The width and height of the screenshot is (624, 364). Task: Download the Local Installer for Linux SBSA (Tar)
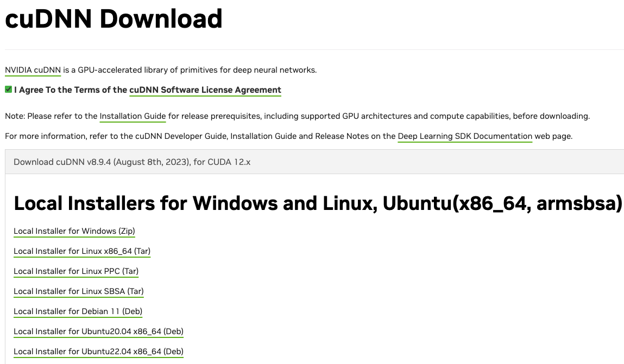(78, 291)
